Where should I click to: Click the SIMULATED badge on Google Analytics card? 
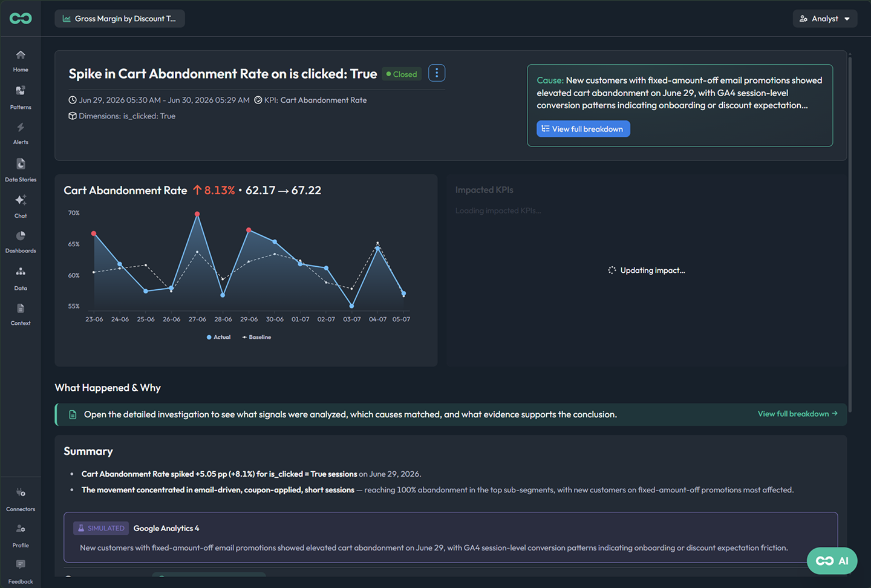click(x=101, y=528)
